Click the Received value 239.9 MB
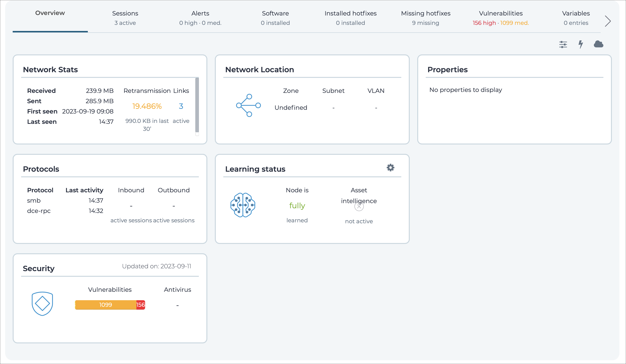Image resolution: width=626 pixels, height=364 pixels. pyautogui.click(x=100, y=91)
